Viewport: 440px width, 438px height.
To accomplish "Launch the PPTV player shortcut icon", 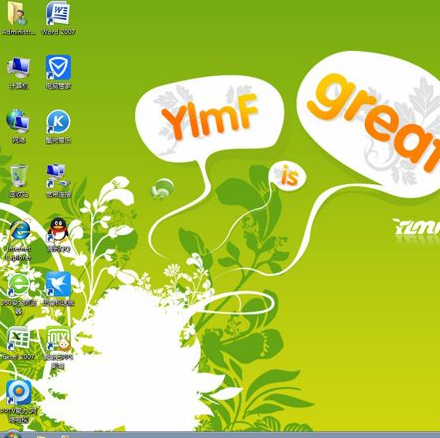I will 19,392.
